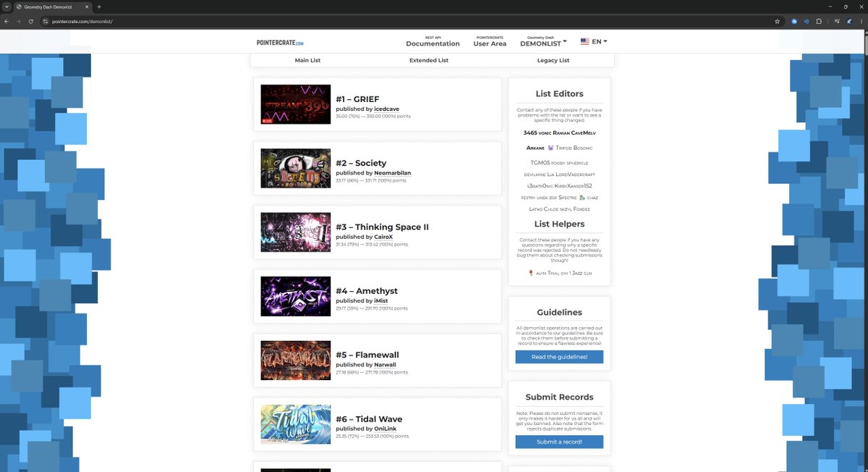Click the flag icon in language selector
The height and width of the screenshot is (472, 868).
584,41
